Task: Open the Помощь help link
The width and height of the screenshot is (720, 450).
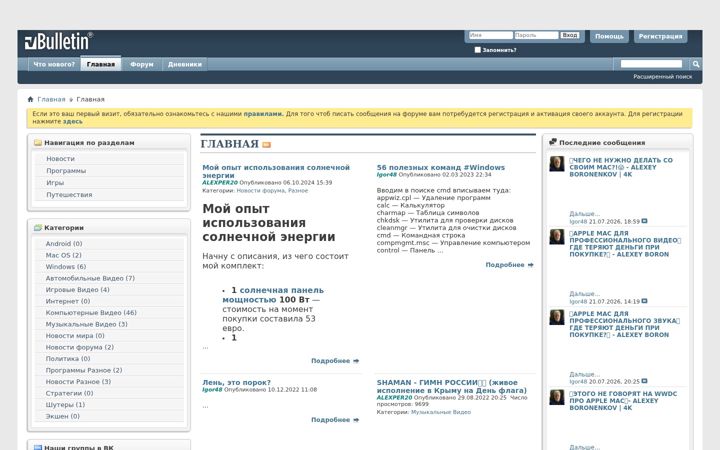Action: [x=609, y=36]
